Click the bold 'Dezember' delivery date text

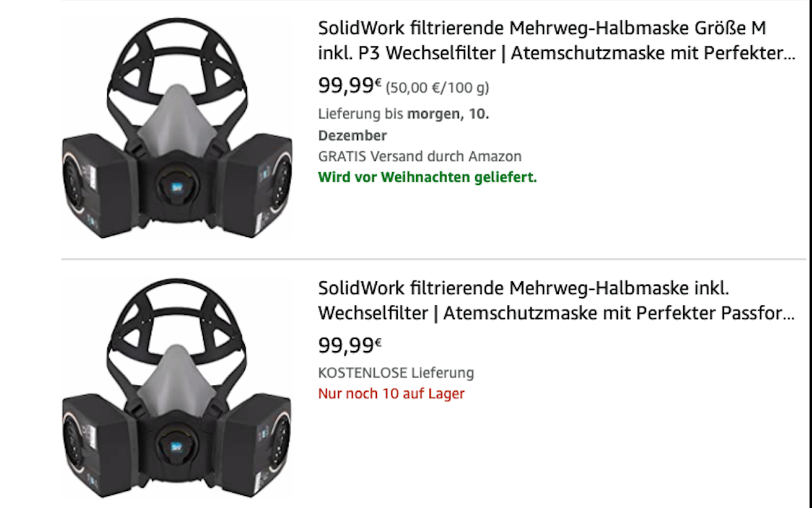[x=352, y=135]
